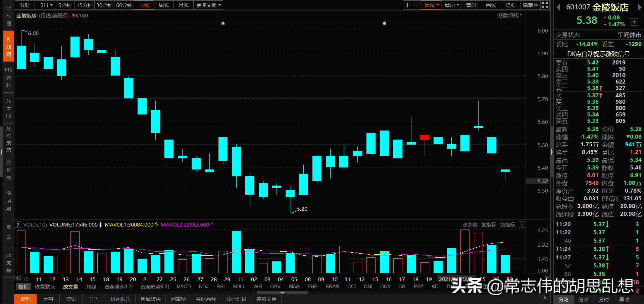The image size is (644, 304).
Task: Toggle the 复权 price adjustment mode
Action: 431,5
